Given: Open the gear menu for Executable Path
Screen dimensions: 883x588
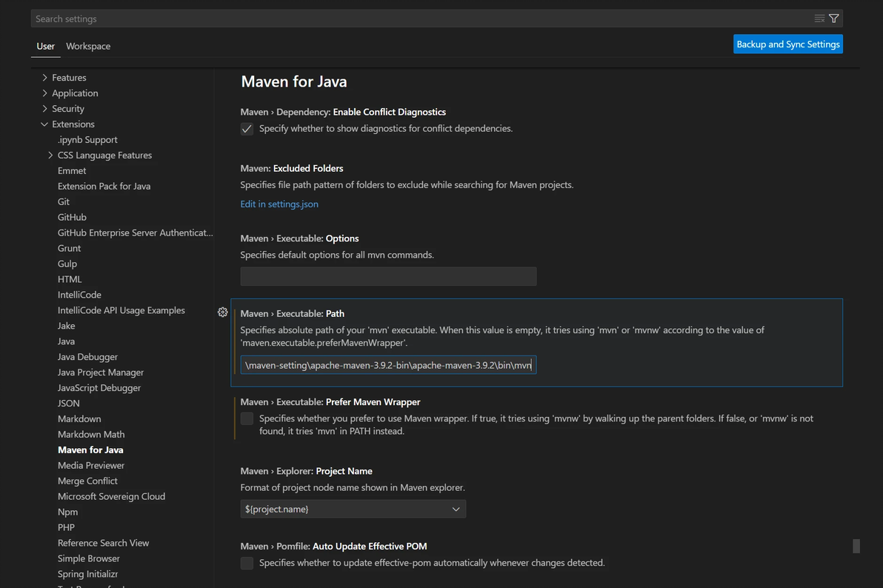Looking at the screenshot, I should [222, 313].
